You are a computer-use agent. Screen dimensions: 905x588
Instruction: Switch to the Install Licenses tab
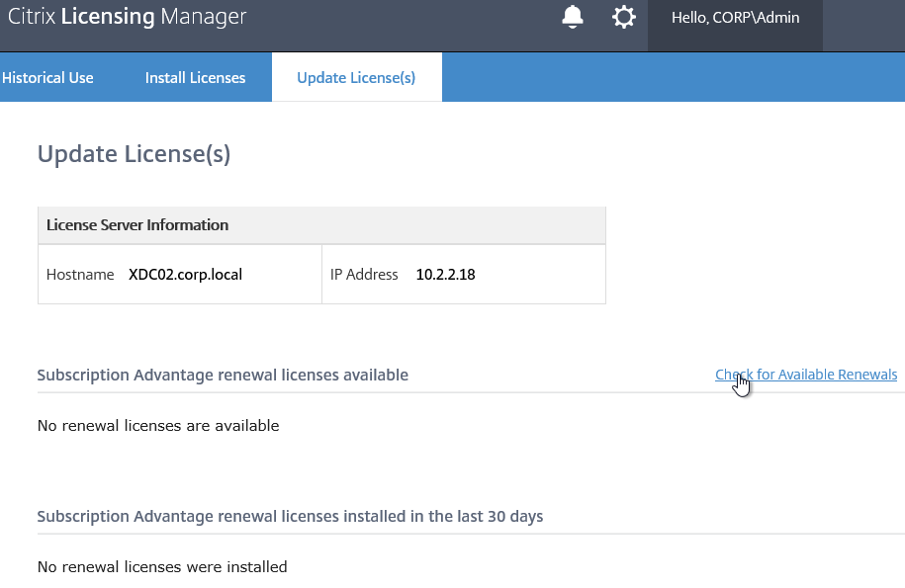[195, 78]
